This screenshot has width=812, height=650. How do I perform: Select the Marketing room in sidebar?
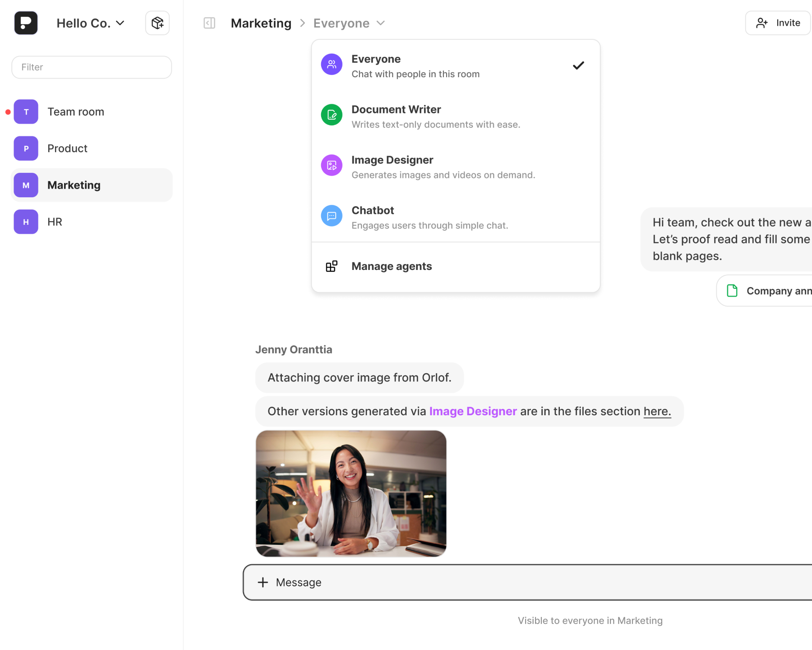(x=92, y=185)
